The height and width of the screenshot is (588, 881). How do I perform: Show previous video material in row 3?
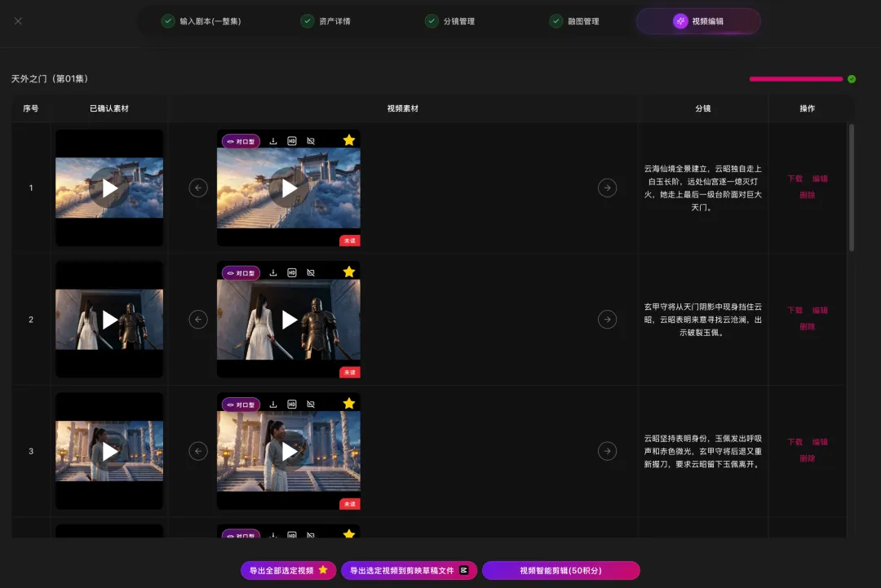click(x=198, y=451)
